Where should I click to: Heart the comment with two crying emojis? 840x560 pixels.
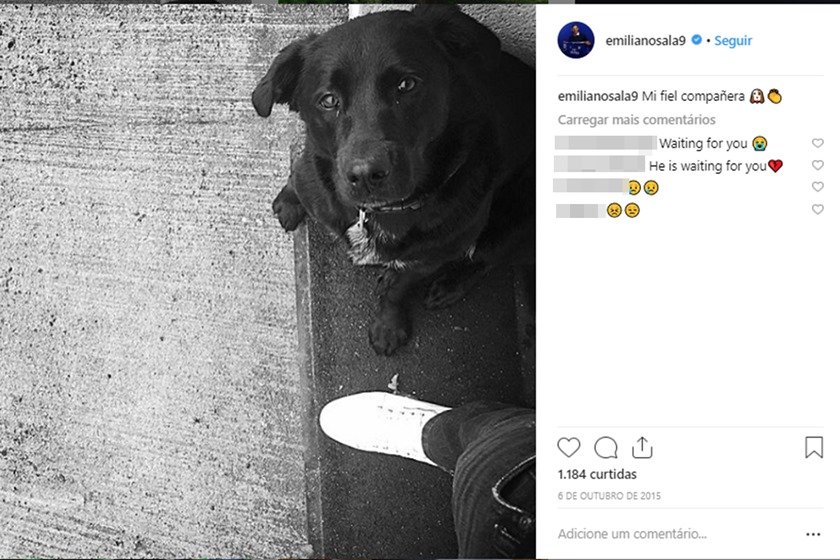click(818, 186)
